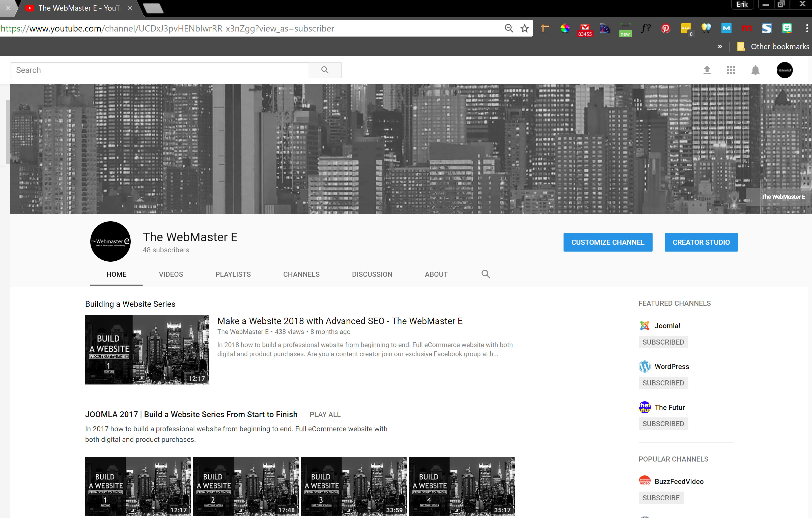Click the channel profile picture logo
Image resolution: width=812 pixels, height=518 pixels.
(110, 241)
